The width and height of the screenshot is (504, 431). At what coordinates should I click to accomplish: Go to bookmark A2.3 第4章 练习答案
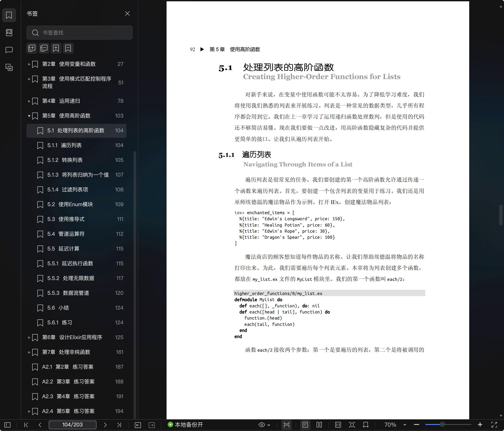(76, 396)
